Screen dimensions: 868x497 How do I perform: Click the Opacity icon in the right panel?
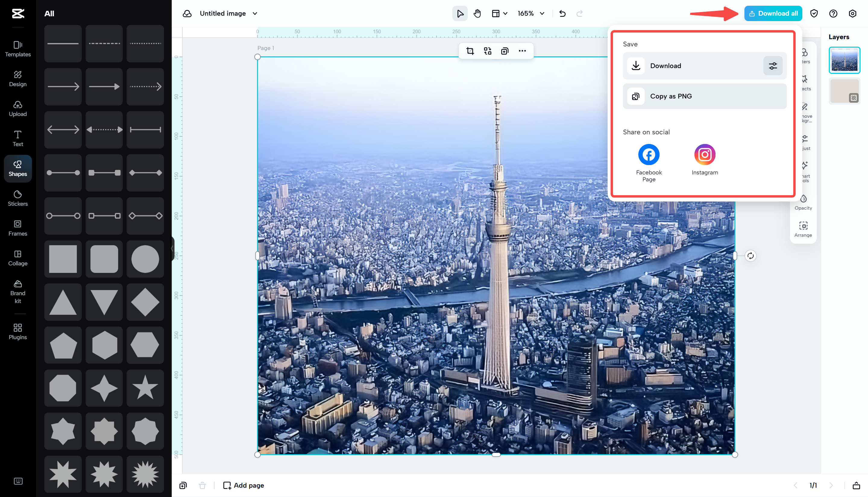point(803,202)
